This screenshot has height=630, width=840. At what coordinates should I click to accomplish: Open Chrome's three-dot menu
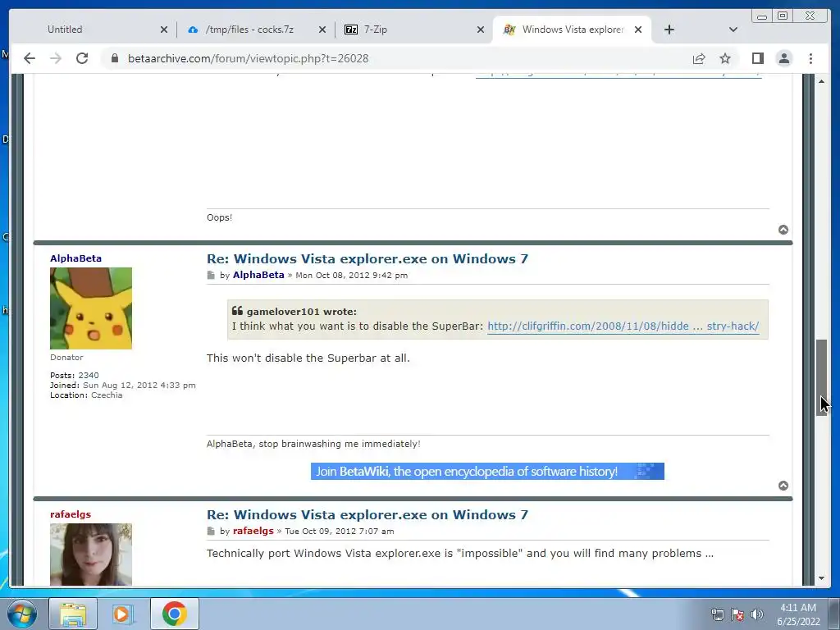coord(810,58)
